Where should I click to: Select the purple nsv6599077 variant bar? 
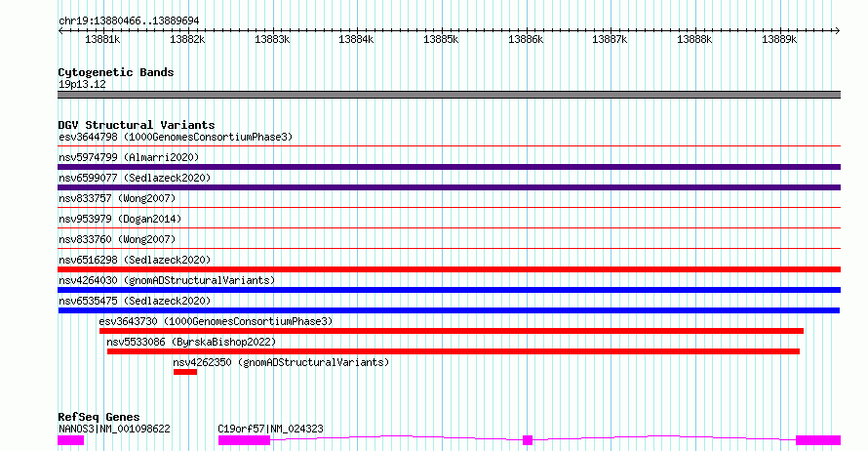point(449,187)
